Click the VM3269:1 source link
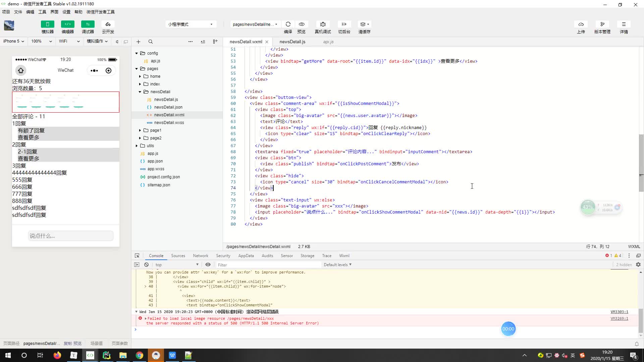 tap(619, 318)
